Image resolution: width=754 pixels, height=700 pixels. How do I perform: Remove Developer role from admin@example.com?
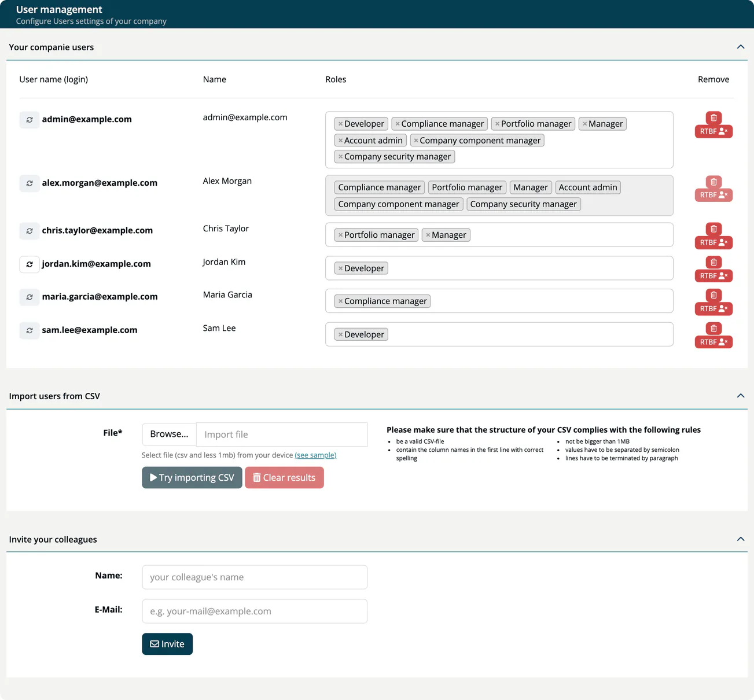pyautogui.click(x=340, y=124)
